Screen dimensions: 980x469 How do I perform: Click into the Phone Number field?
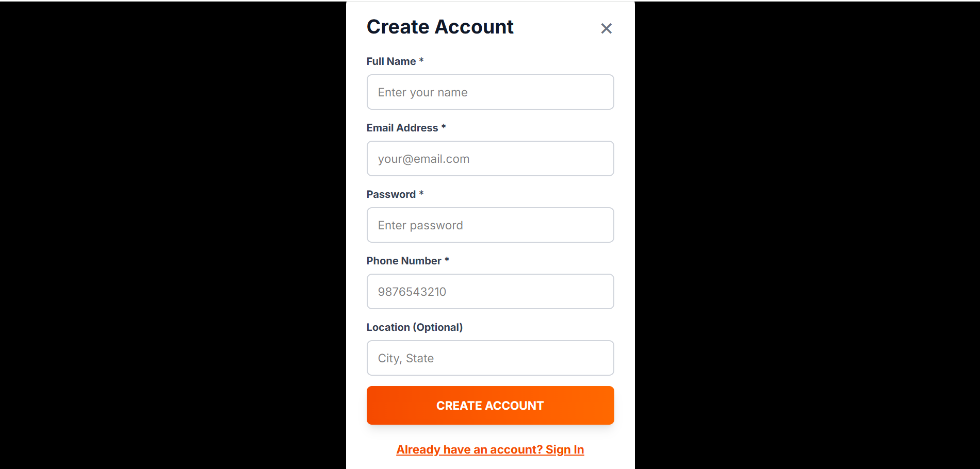(490, 292)
